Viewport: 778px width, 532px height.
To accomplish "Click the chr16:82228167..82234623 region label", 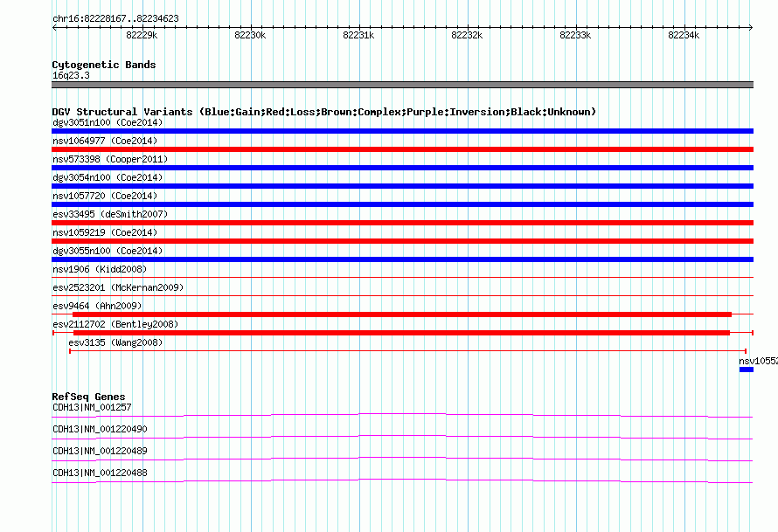I will [x=115, y=19].
